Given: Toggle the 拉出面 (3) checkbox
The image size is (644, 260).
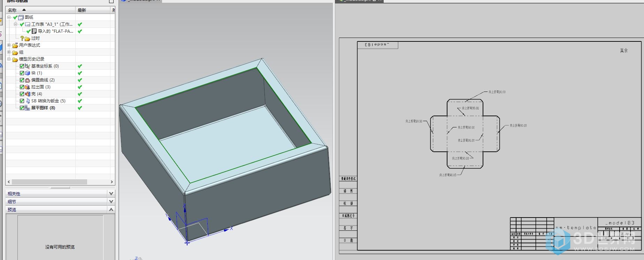Looking at the screenshot, I should point(22,87).
